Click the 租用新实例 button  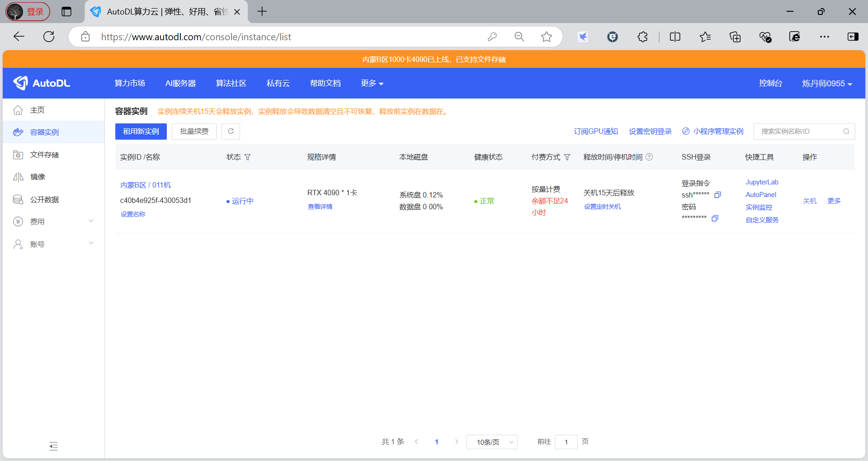[x=141, y=131]
